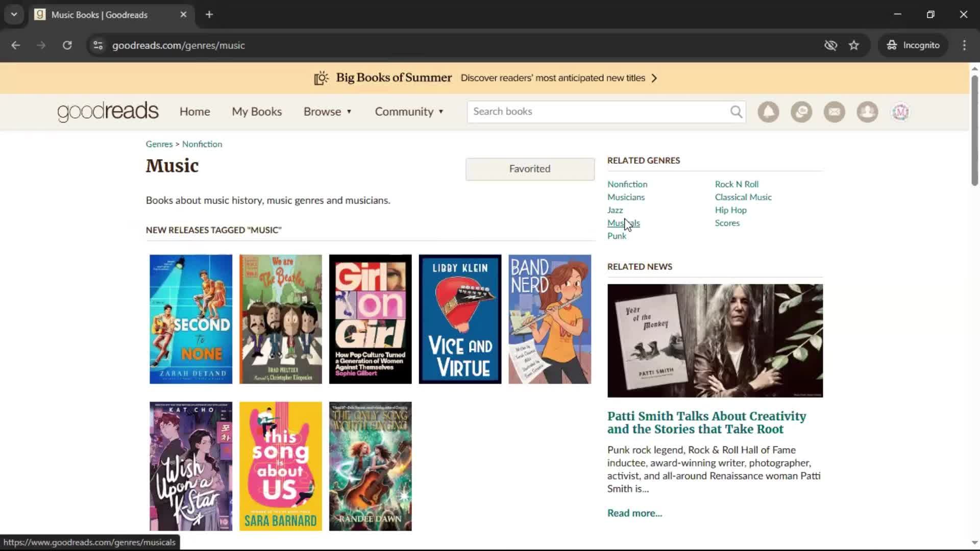The image size is (980, 551).
Task: Toggle the Favorited genre button
Action: (x=530, y=169)
